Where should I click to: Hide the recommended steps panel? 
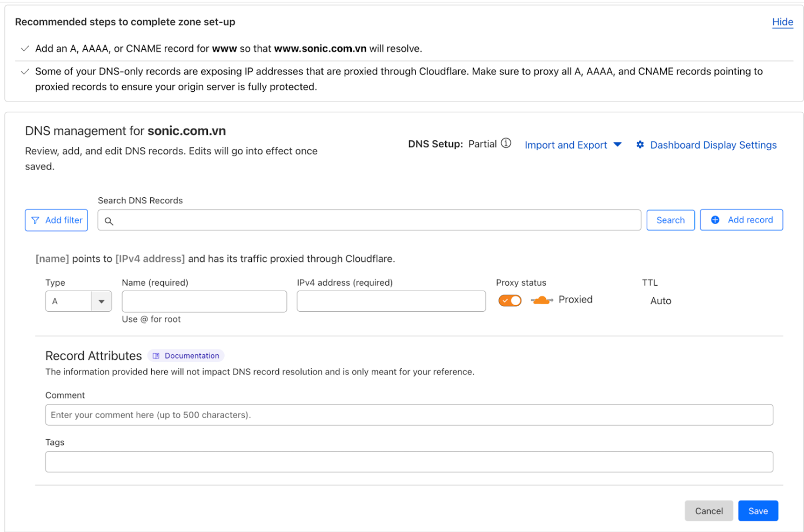[782, 22]
